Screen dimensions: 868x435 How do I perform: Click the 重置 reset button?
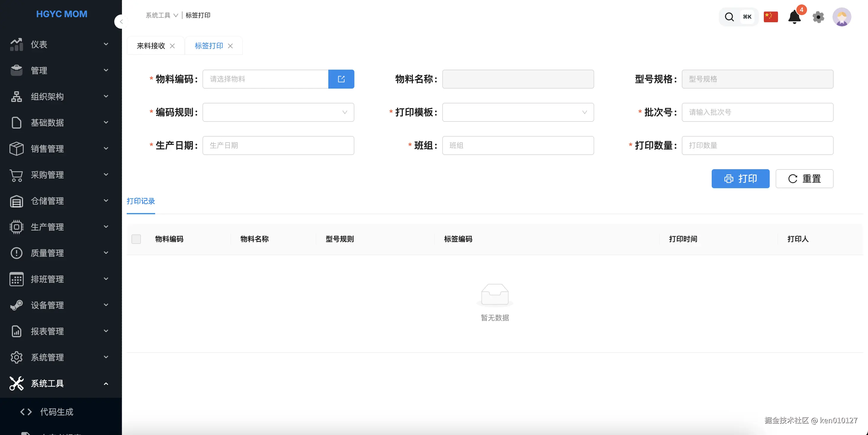pyautogui.click(x=804, y=179)
